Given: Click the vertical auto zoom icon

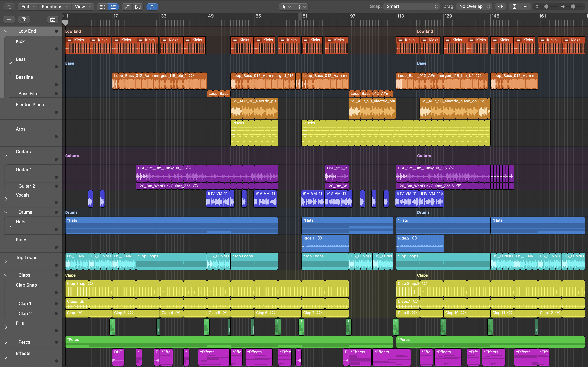Looking at the screenshot, I should click(514, 7).
